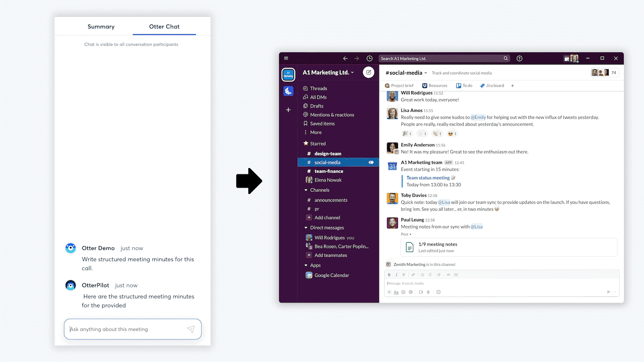The width and height of the screenshot is (644, 362).
Task: Insert a bulleted list in composer
Action: (430, 275)
